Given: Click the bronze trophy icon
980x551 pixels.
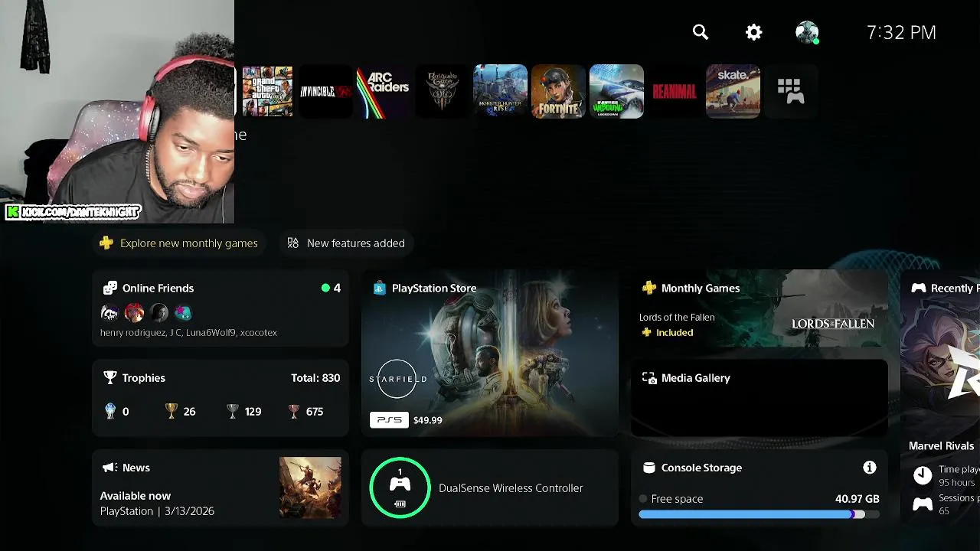Looking at the screenshot, I should pyautogui.click(x=294, y=411).
